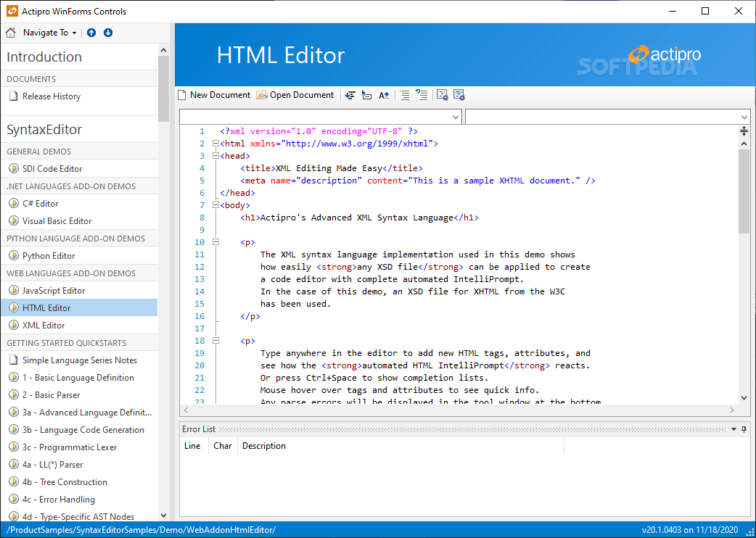Open 3b - Language Code Generation
This screenshot has height=538, width=756.
tap(79, 430)
